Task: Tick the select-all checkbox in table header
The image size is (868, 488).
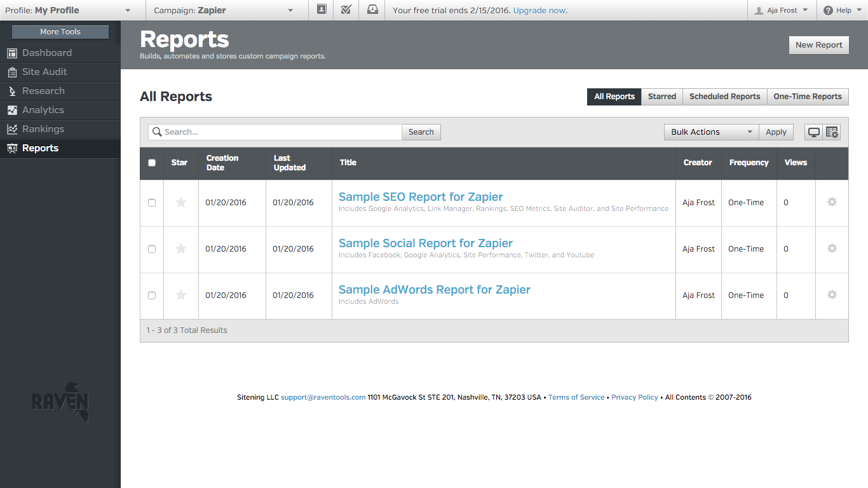Action: pos(152,163)
